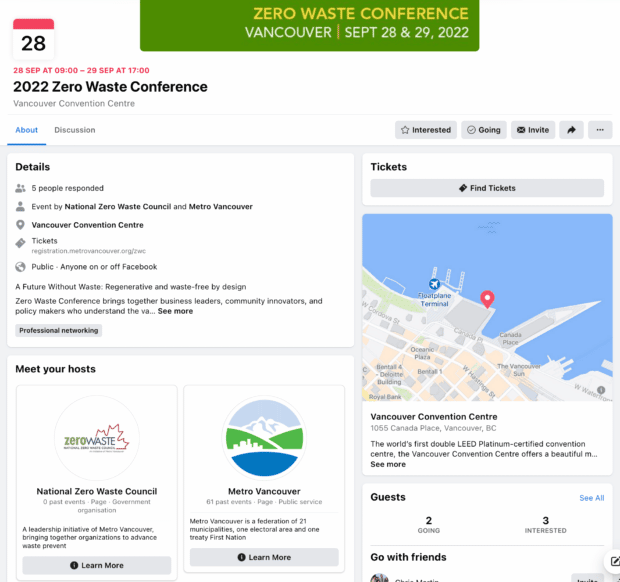This screenshot has height=582, width=620.
Task: Expand venue description See more
Action: (388, 465)
